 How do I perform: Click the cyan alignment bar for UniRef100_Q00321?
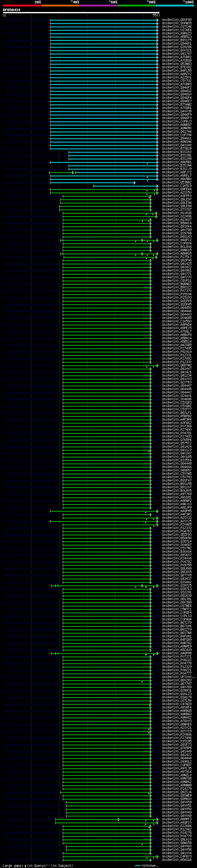(104, 50)
